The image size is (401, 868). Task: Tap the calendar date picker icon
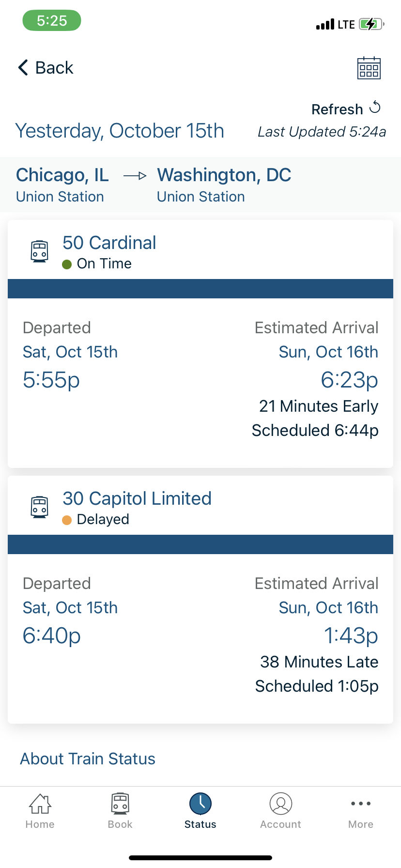(x=369, y=68)
